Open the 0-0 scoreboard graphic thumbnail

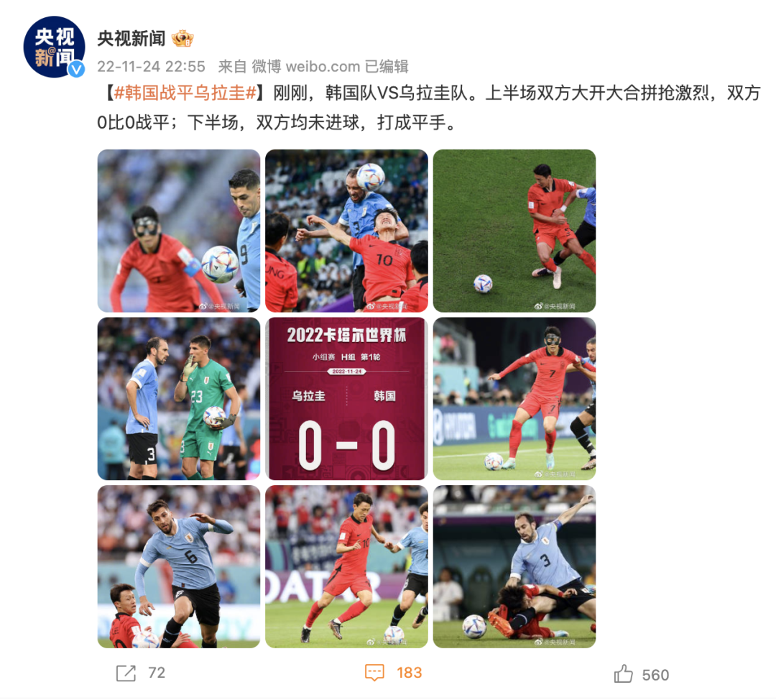click(346, 399)
